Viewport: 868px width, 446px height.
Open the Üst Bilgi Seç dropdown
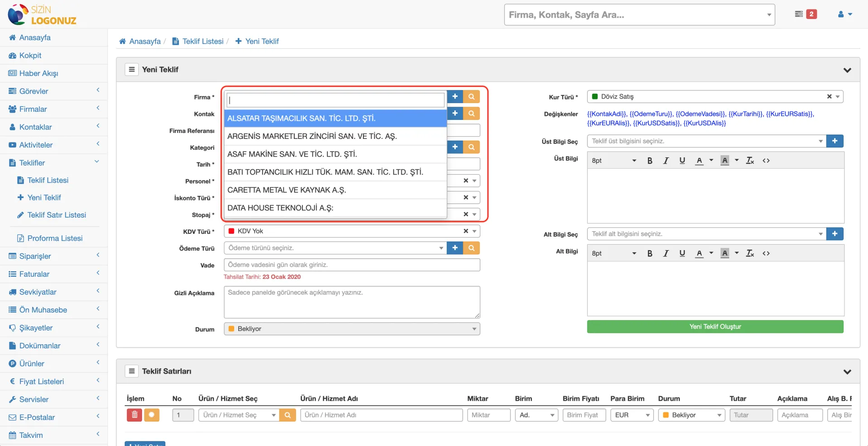point(707,141)
